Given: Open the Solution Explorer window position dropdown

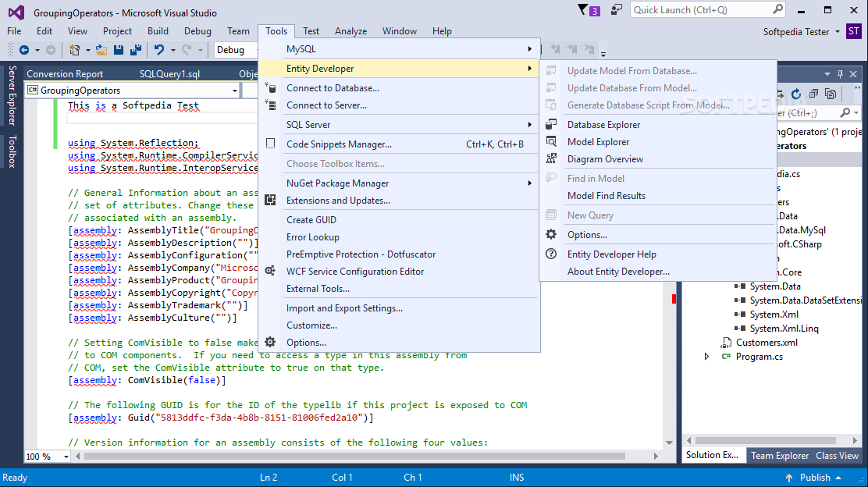Looking at the screenshot, I should tap(827, 73).
